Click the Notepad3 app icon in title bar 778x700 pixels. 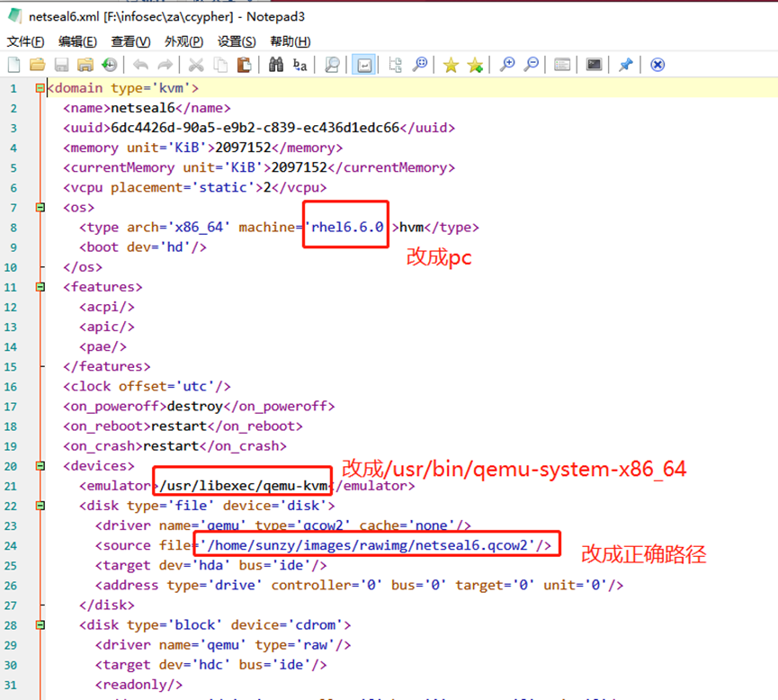(x=15, y=16)
